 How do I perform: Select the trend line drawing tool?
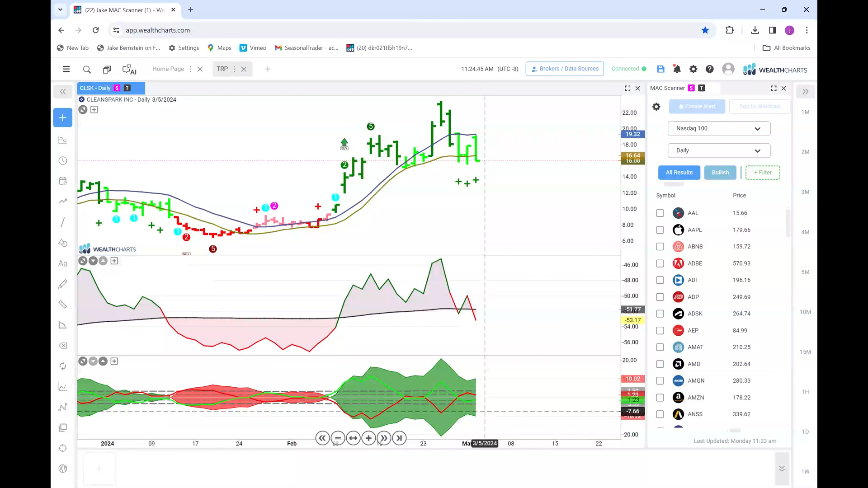(x=63, y=222)
